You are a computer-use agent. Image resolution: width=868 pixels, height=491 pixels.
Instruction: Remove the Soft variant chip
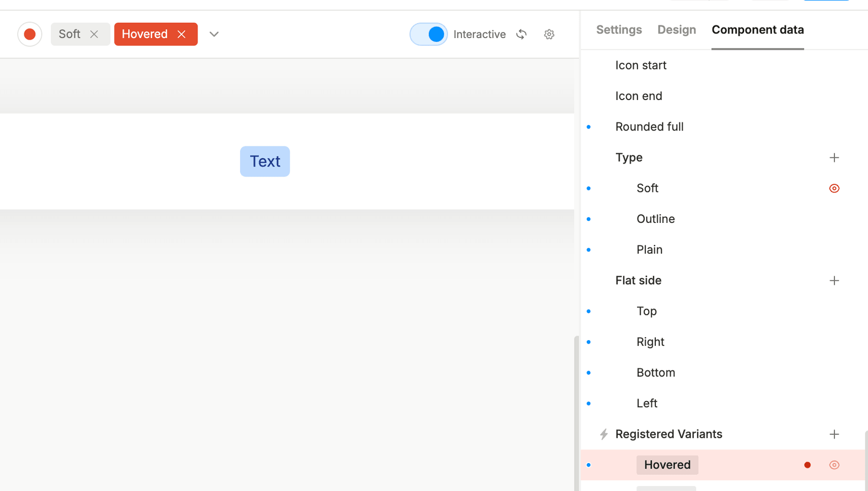pyautogui.click(x=94, y=34)
